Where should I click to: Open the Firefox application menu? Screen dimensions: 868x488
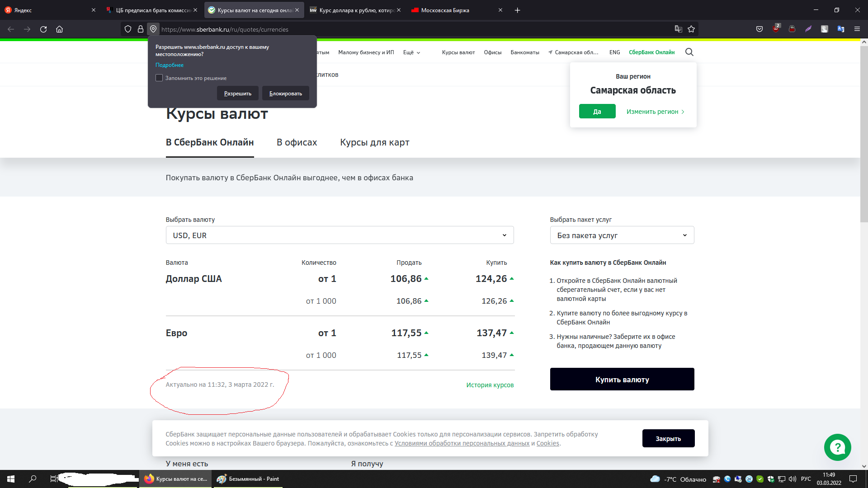[x=857, y=29]
